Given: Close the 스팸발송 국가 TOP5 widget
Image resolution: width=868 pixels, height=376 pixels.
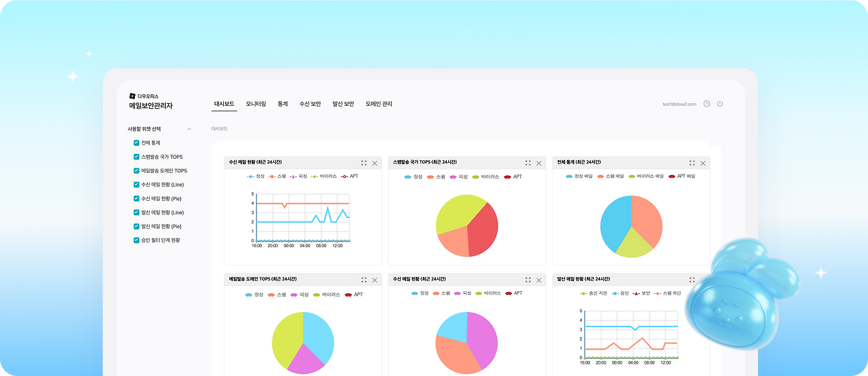Looking at the screenshot, I should pos(538,163).
